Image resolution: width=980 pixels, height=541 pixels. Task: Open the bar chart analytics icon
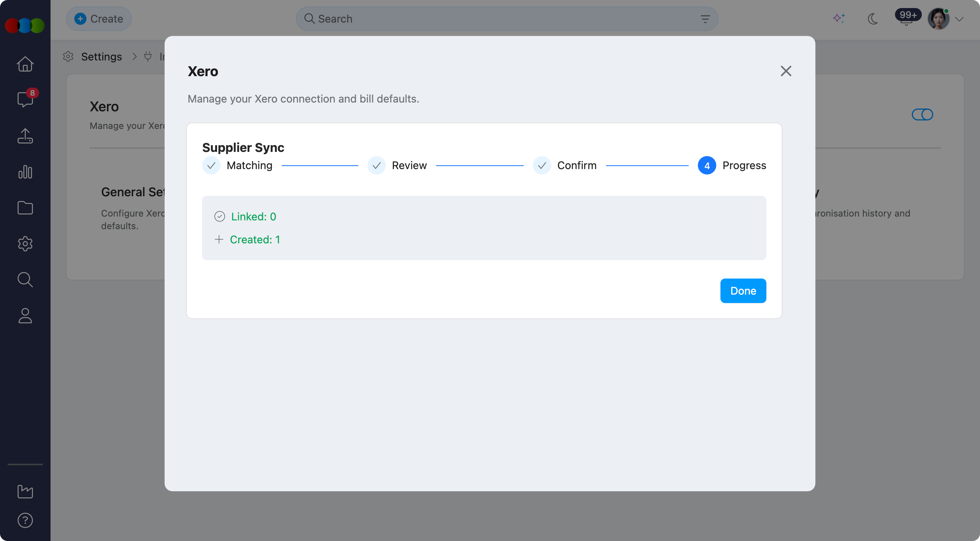(x=25, y=172)
